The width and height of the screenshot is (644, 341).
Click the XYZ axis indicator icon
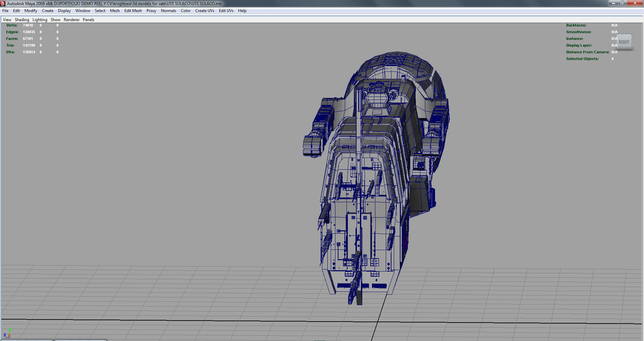point(7,333)
